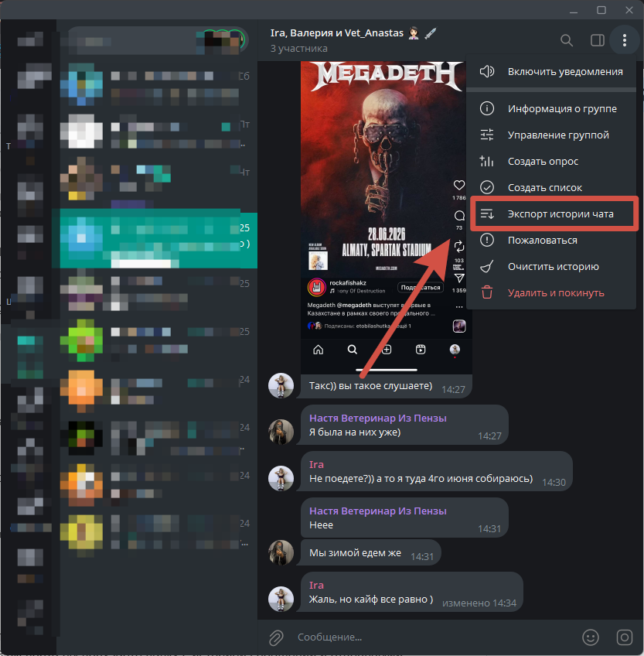This screenshot has height=656, width=644.
Task: Click 'Ira' name above 'Не поедете?))' message
Action: coord(316,465)
